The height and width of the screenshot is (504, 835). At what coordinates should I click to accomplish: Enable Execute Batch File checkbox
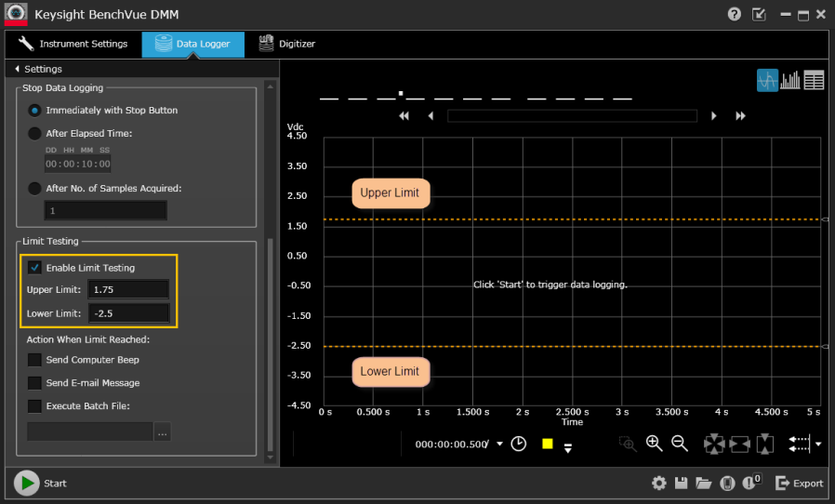34,406
